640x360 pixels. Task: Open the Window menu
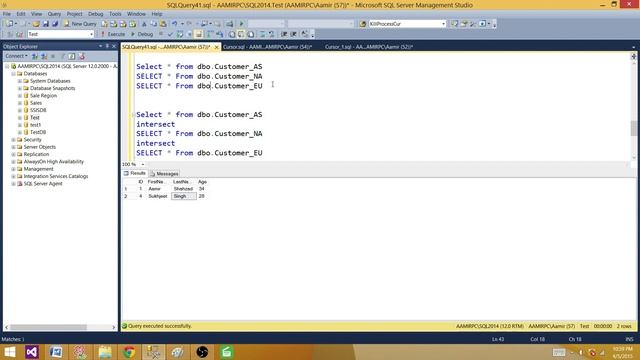[136, 14]
